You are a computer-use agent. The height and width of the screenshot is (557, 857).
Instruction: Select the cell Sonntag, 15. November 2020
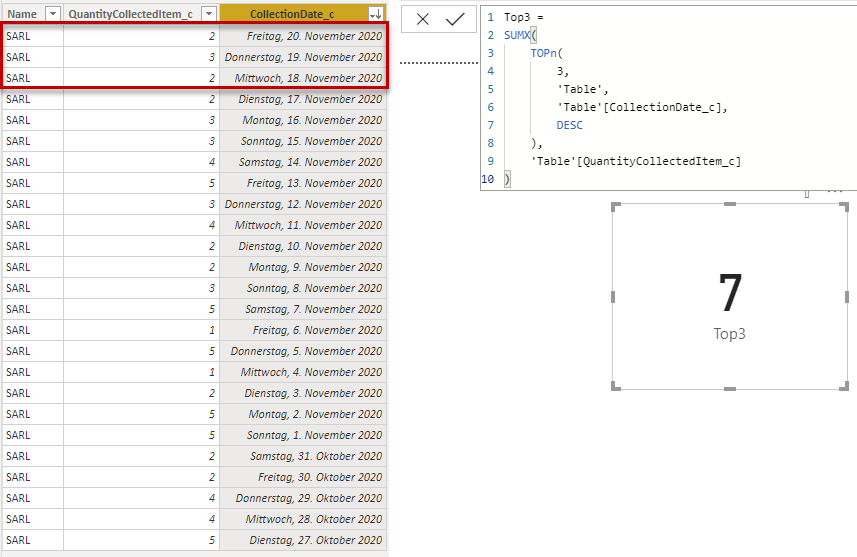coord(303,141)
